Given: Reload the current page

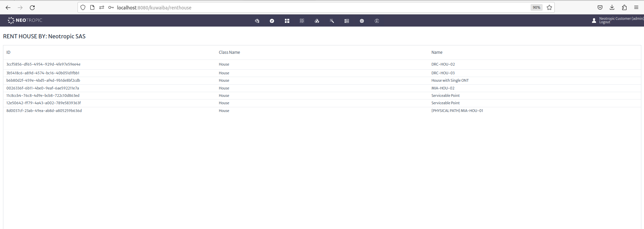Looking at the screenshot, I should coord(32,7).
